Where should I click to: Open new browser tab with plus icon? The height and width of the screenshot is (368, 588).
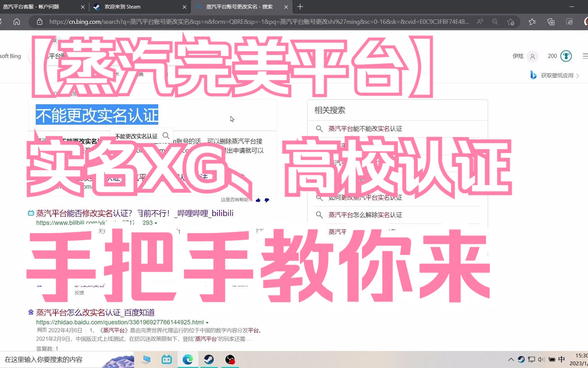coord(300,7)
